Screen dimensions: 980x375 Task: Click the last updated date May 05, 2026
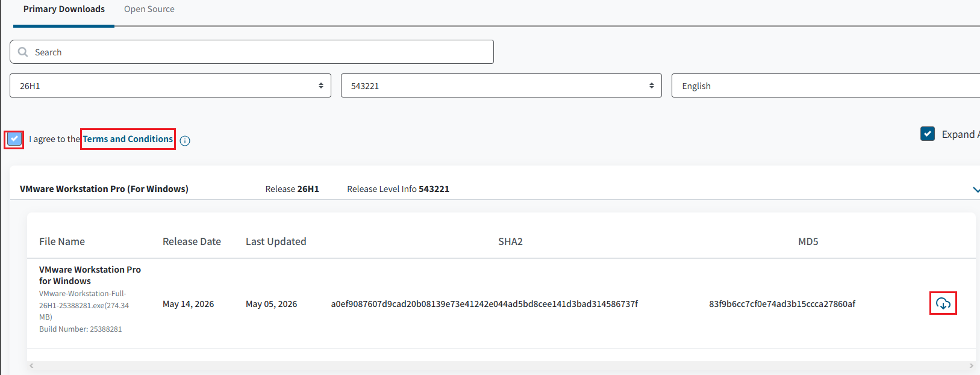pos(271,304)
